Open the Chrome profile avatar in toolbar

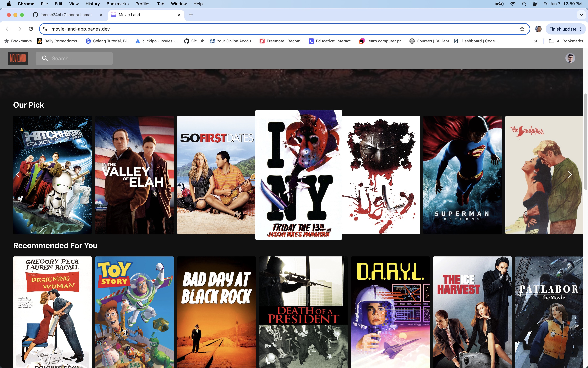pyautogui.click(x=538, y=29)
